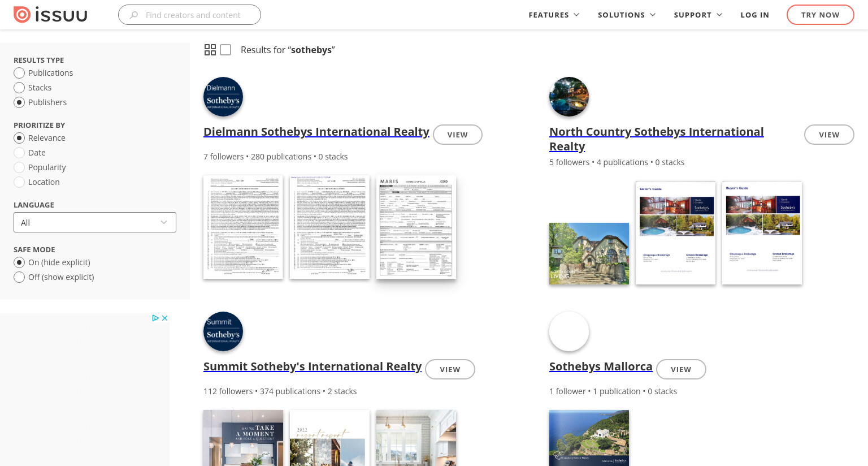Viewport: 868px width, 466px height.
Task: Open Dielmann Sothebys International Realty link
Action: pos(316,132)
